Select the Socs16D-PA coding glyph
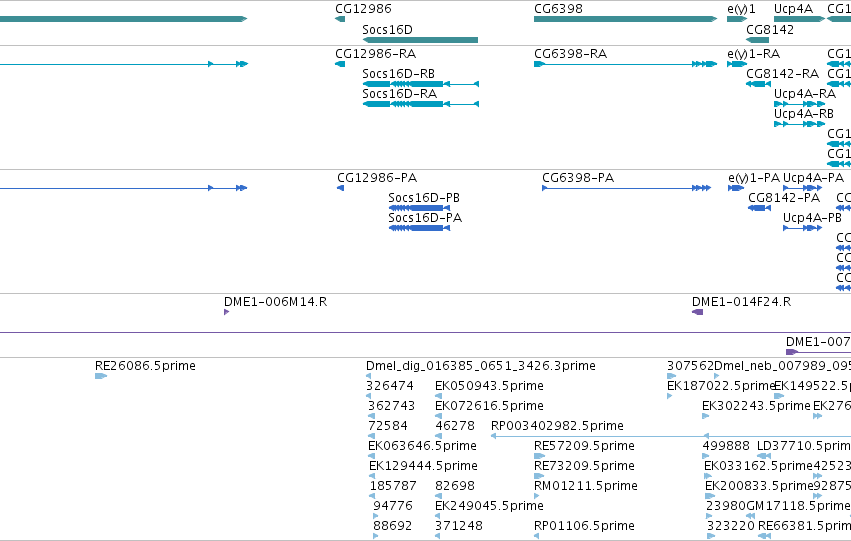 pyautogui.click(x=419, y=228)
